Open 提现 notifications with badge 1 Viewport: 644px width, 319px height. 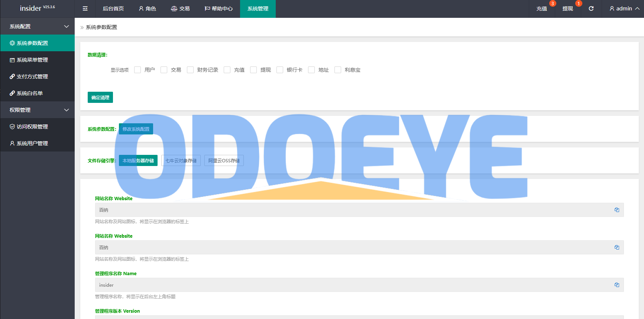(x=567, y=9)
